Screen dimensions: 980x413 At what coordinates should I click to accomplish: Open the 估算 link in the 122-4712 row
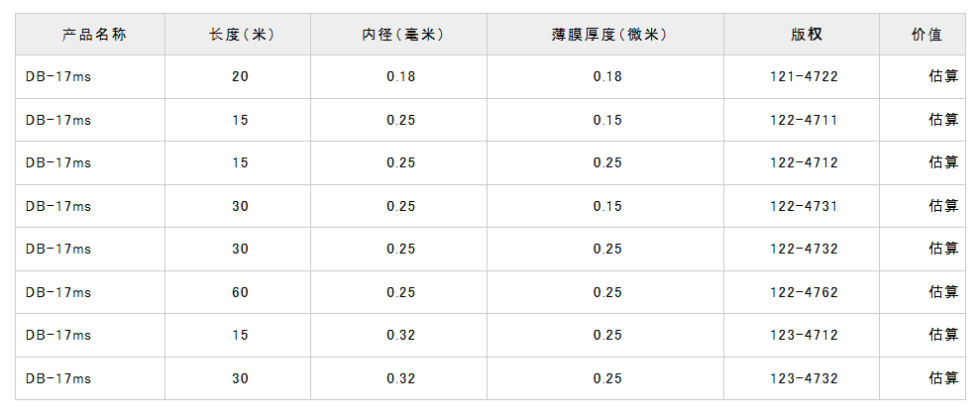943,162
